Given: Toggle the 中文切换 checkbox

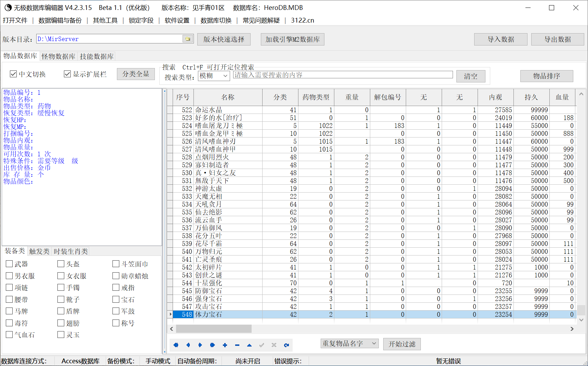Looking at the screenshot, I should coord(13,74).
